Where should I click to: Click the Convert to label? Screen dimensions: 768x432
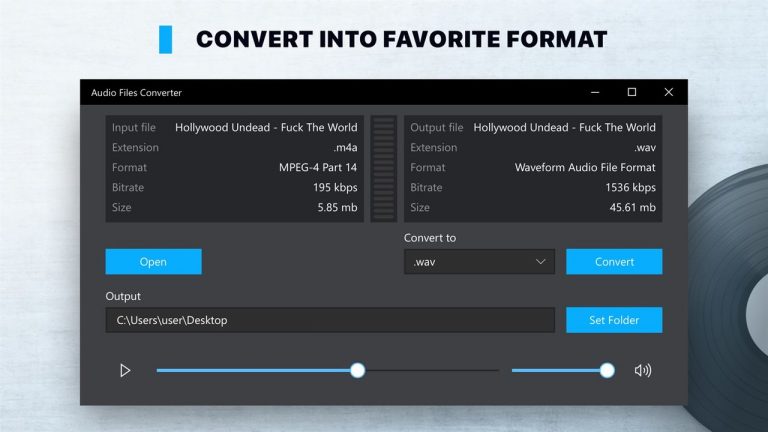coord(430,238)
